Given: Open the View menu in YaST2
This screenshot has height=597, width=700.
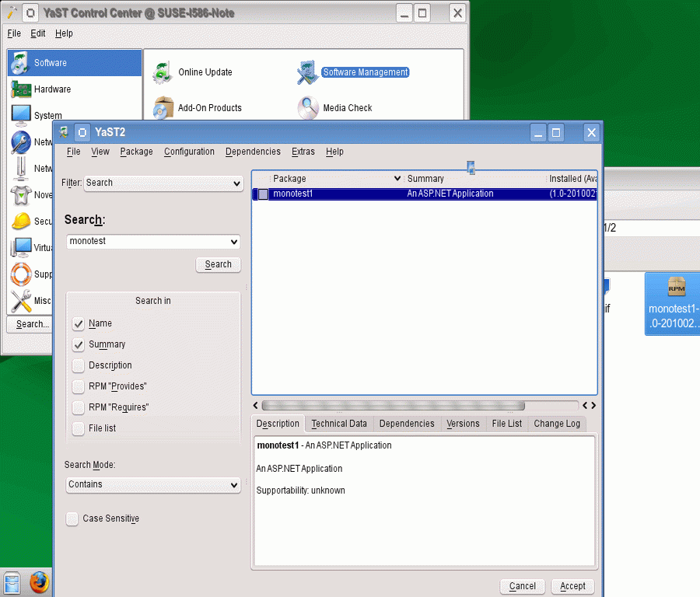Looking at the screenshot, I should pos(100,152).
